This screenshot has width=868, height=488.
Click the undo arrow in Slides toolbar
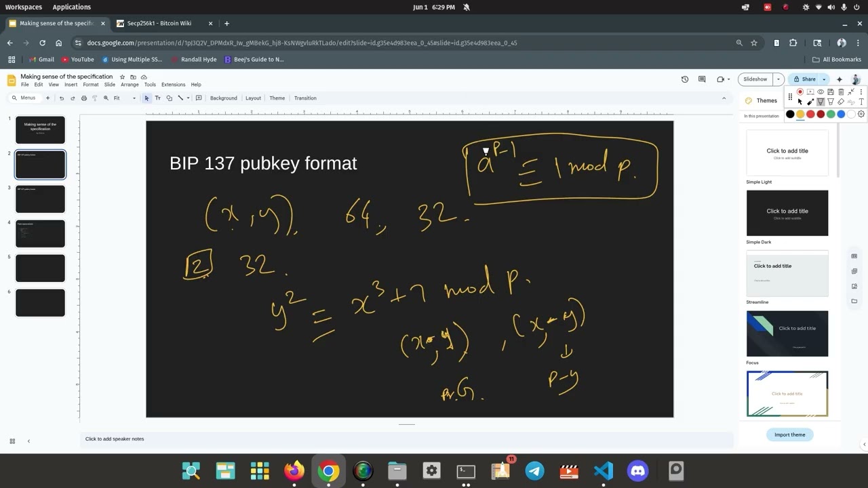point(62,98)
